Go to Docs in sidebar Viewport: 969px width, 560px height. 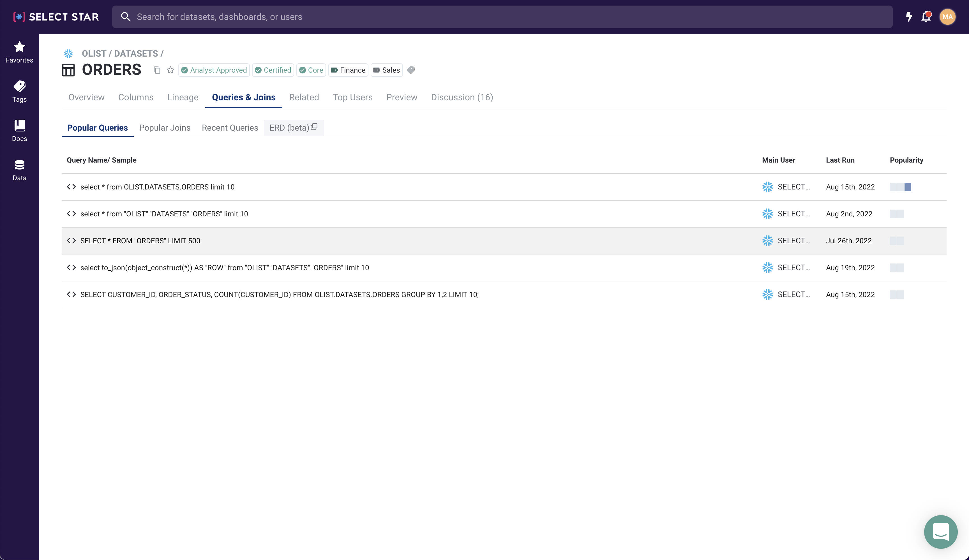click(19, 131)
